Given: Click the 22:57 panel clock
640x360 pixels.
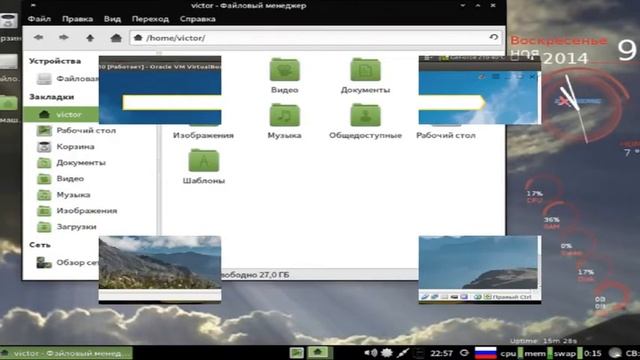Looking at the screenshot, I should tap(441, 353).
